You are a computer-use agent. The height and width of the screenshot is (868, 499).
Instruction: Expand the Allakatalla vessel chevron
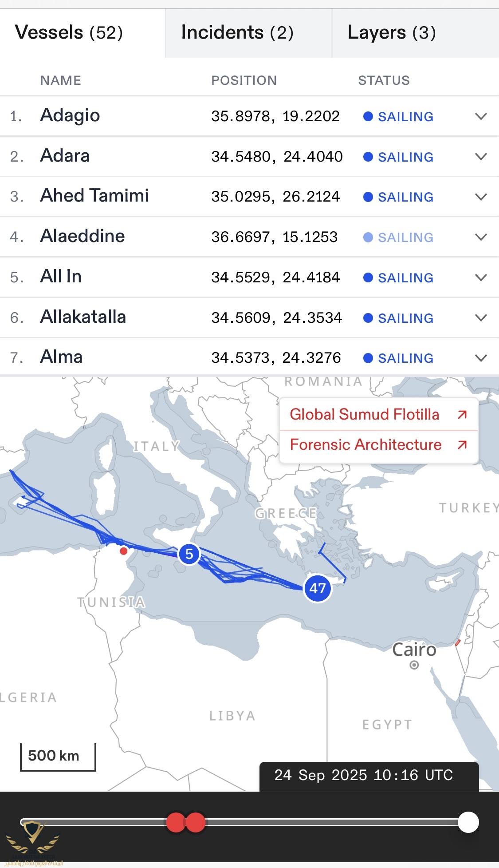pyautogui.click(x=481, y=317)
